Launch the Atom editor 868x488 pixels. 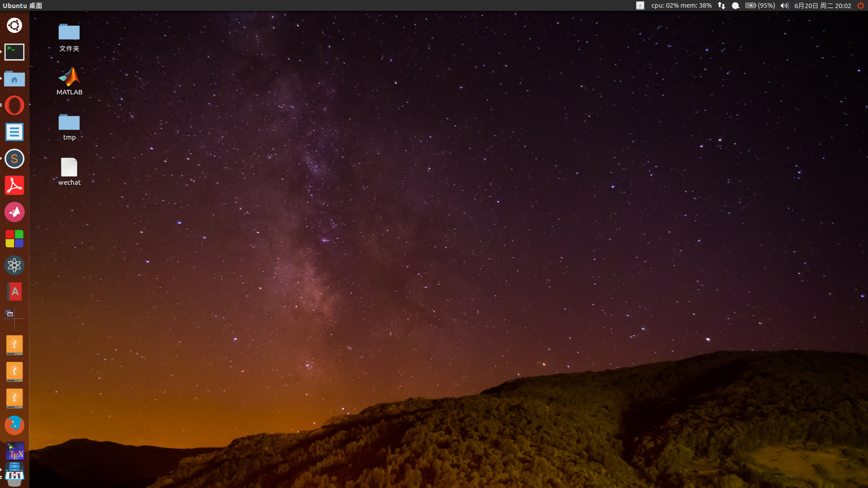(x=14, y=265)
